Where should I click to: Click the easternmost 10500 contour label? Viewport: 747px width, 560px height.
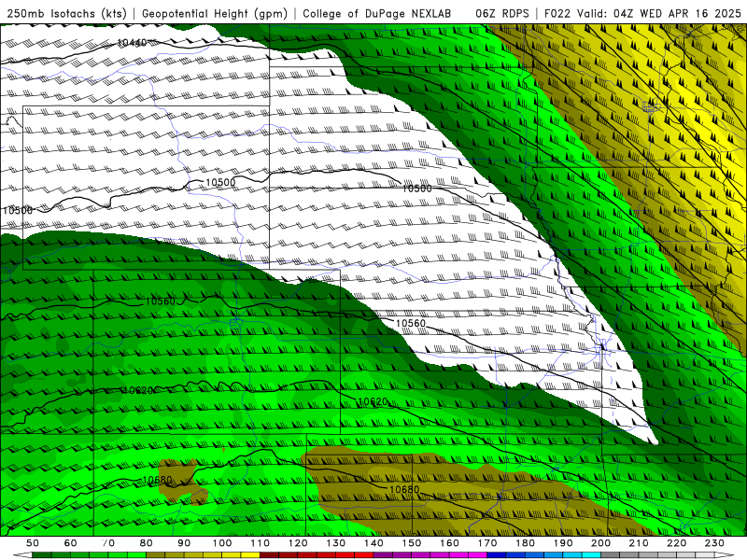click(416, 189)
